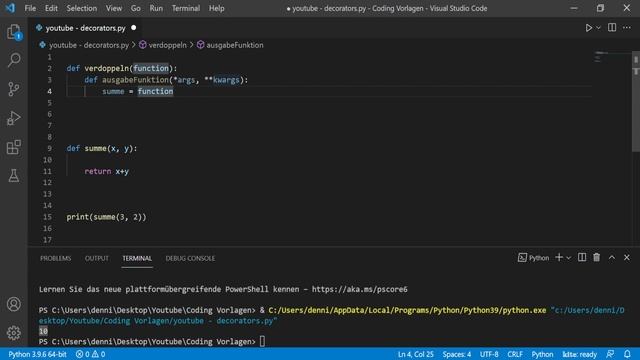Select the Python terminal shell label
Image resolution: width=640 pixels, height=360 pixels.
coord(533,258)
